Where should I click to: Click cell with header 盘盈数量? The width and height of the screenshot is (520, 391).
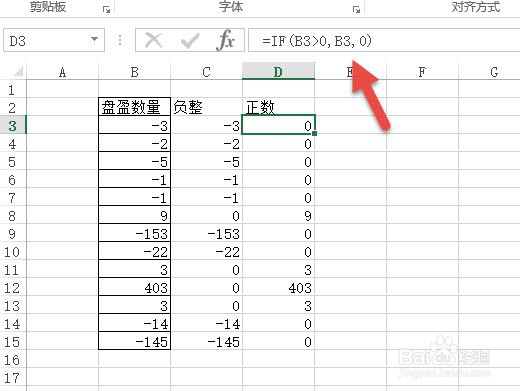[134, 107]
